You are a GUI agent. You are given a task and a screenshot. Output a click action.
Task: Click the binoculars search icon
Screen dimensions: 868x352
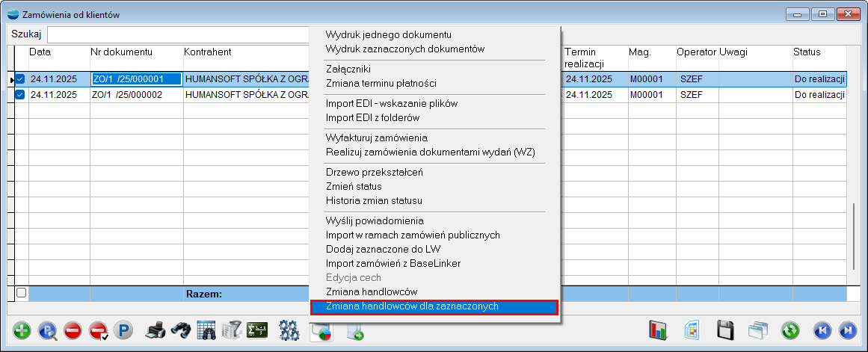click(x=180, y=330)
